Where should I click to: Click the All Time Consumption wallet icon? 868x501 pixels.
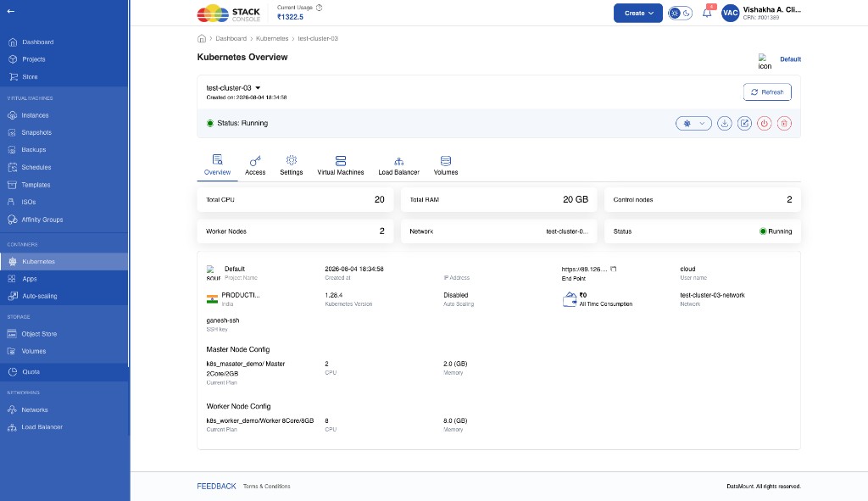pyautogui.click(x=570, y=299)
